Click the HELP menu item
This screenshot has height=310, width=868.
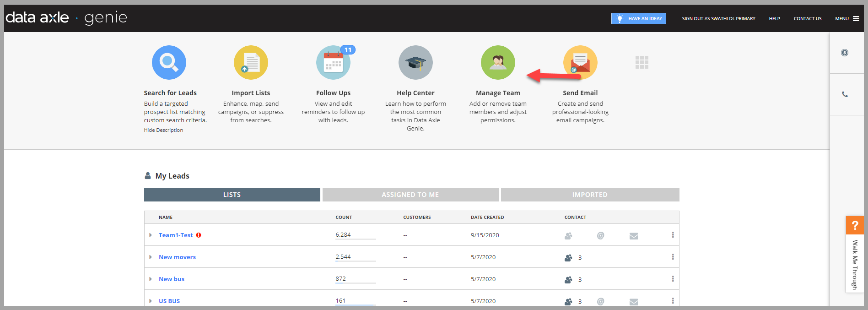[x=774, y=19]
